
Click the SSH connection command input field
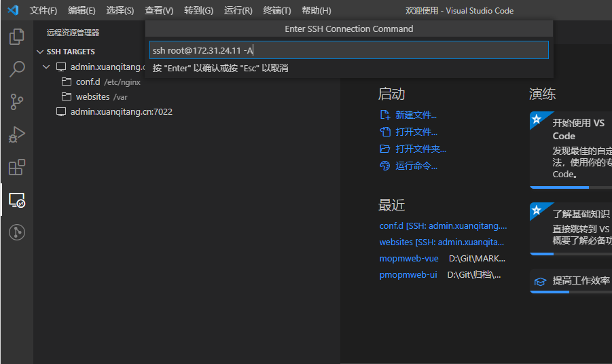point(349,50)
